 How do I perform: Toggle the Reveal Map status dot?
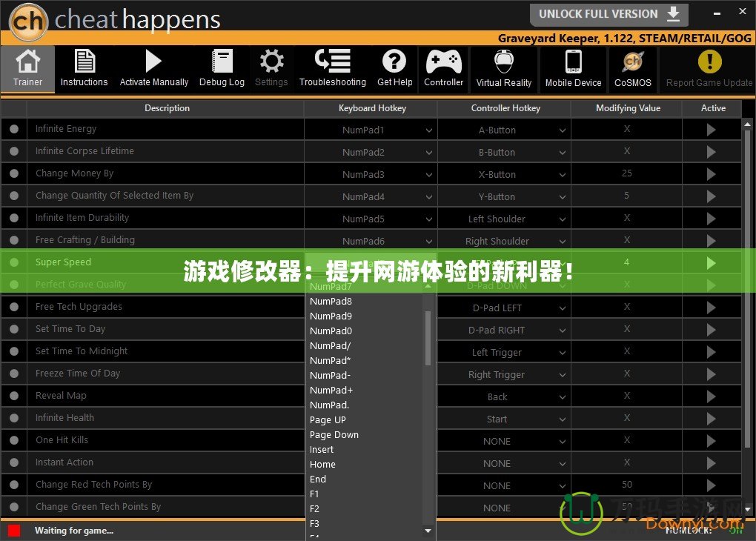click(x=14, y=396)
